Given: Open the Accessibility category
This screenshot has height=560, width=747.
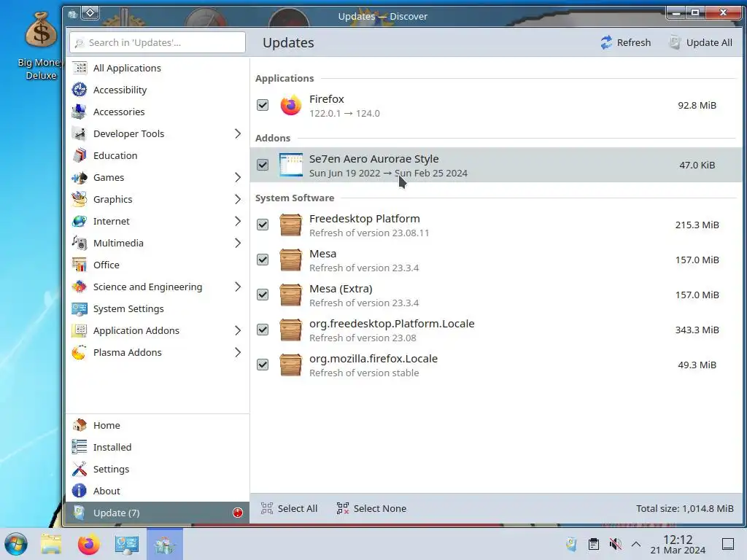Looking at the screenshot, I should click(158, 90).
